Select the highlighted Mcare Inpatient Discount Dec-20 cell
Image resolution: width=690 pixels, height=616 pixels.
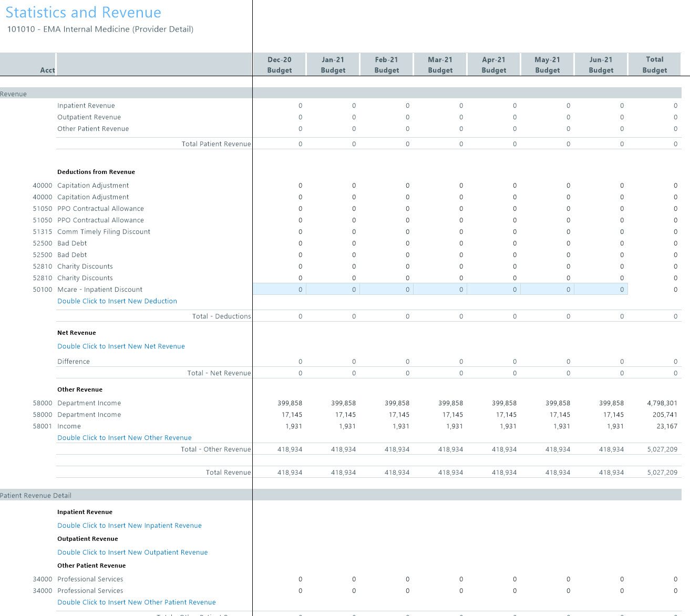[279, 289]
